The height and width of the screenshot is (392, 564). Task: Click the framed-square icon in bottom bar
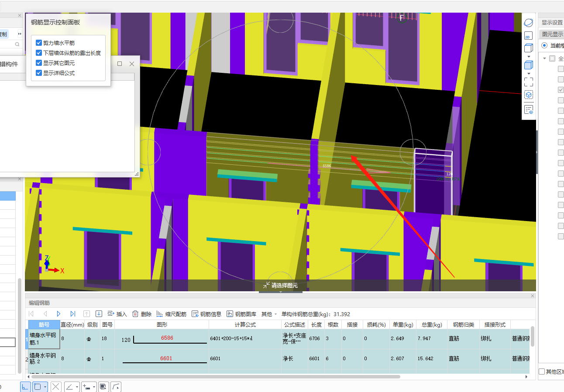103,386
